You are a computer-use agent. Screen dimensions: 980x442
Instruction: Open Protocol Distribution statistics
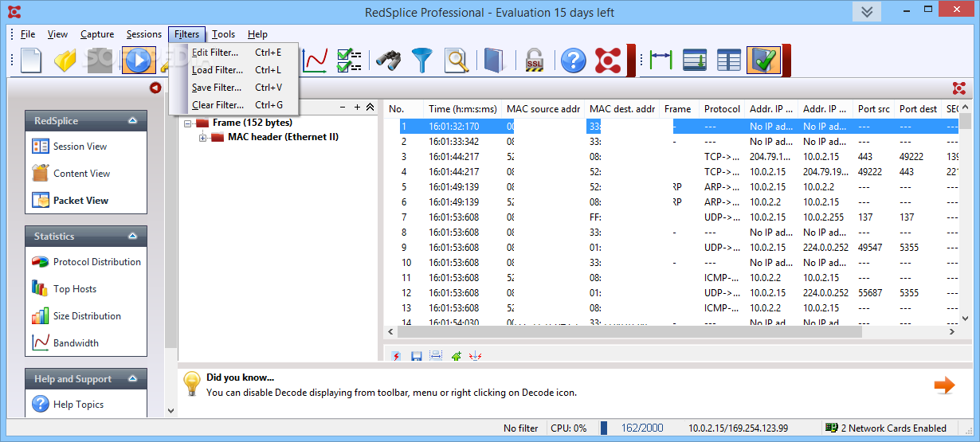[97, 262]
